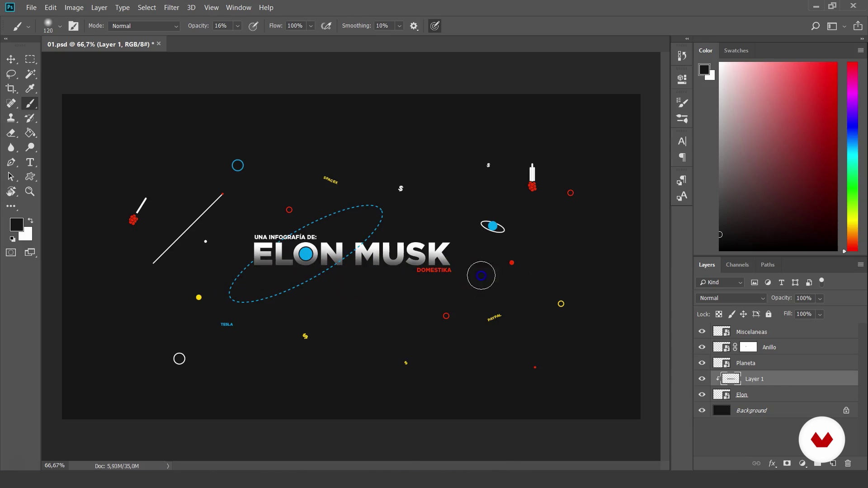Select the Pen tool

coord(11,162)
